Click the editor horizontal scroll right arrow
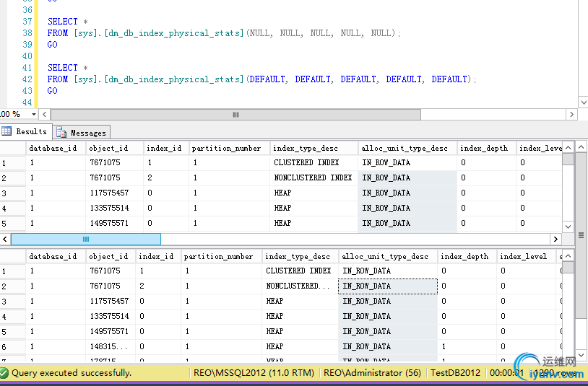Image resolution: width=588 pixels, height=386 pixels. pos(571,115)
